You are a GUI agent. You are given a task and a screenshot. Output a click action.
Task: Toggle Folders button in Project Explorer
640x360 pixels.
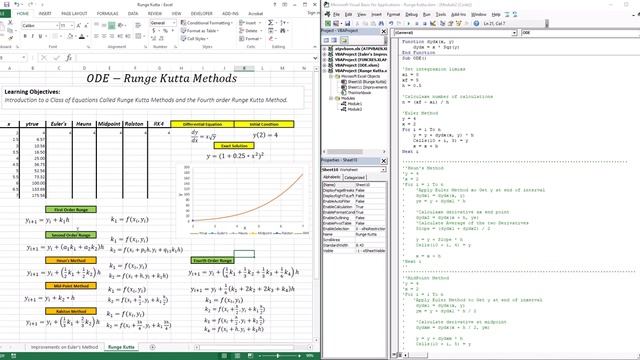344,40
